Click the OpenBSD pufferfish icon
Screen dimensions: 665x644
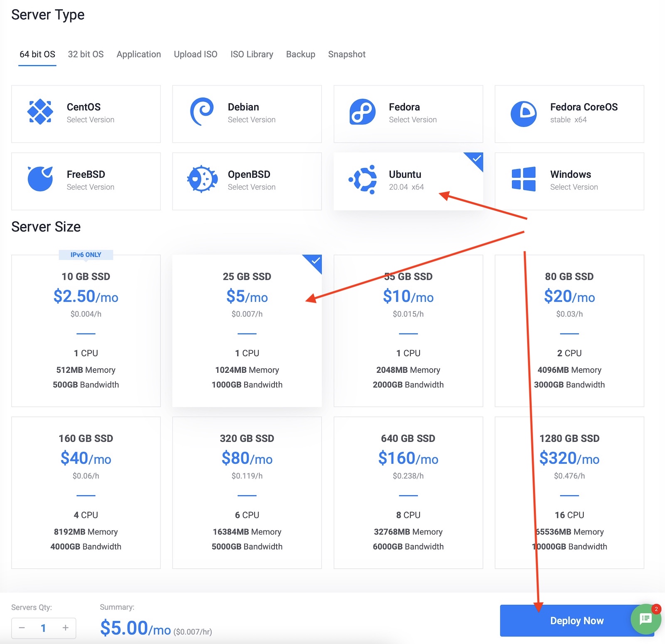pyautogui.click(x=202, y=179)
